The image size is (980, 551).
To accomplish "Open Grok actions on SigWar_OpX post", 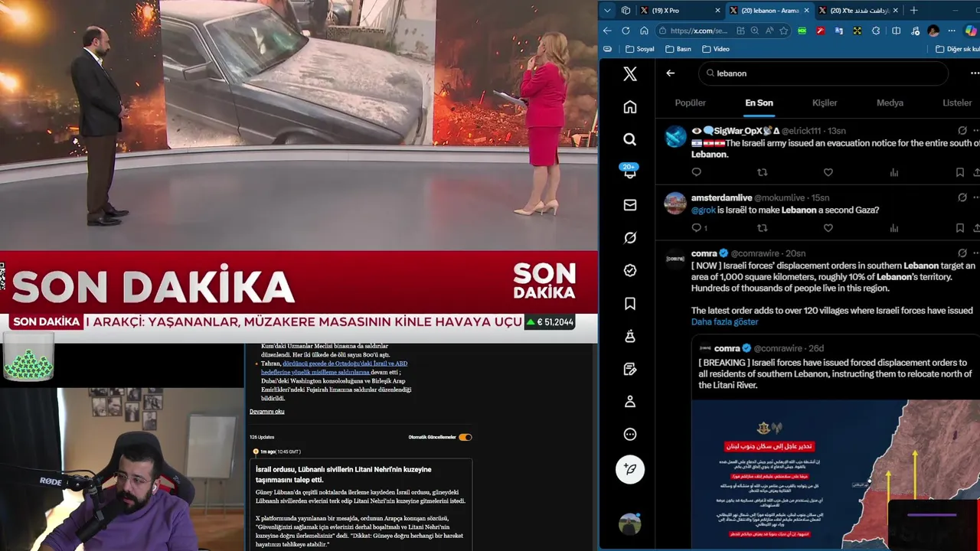I will 962,131.
